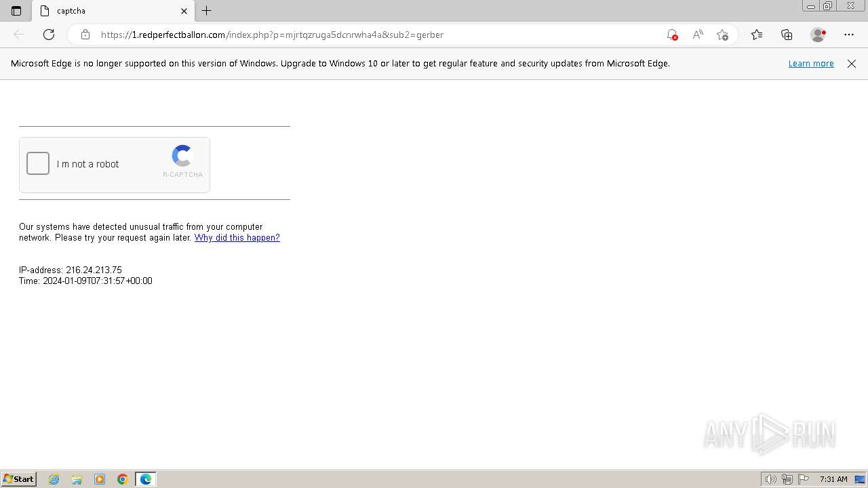Image resolution: width=868 pixels, height=488 pixels.
Task: Minimize the Edge browser window
Action: coord(811,6)
